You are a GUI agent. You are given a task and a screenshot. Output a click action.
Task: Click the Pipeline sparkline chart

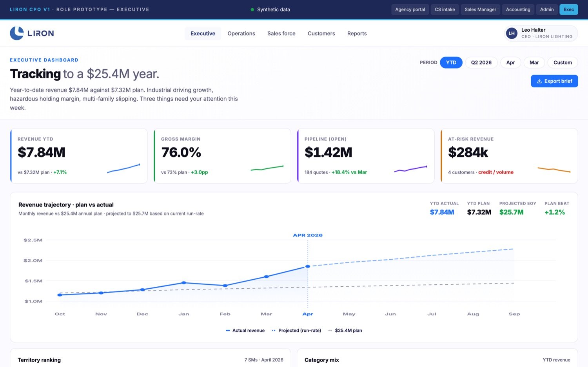[x=410, y=169]
